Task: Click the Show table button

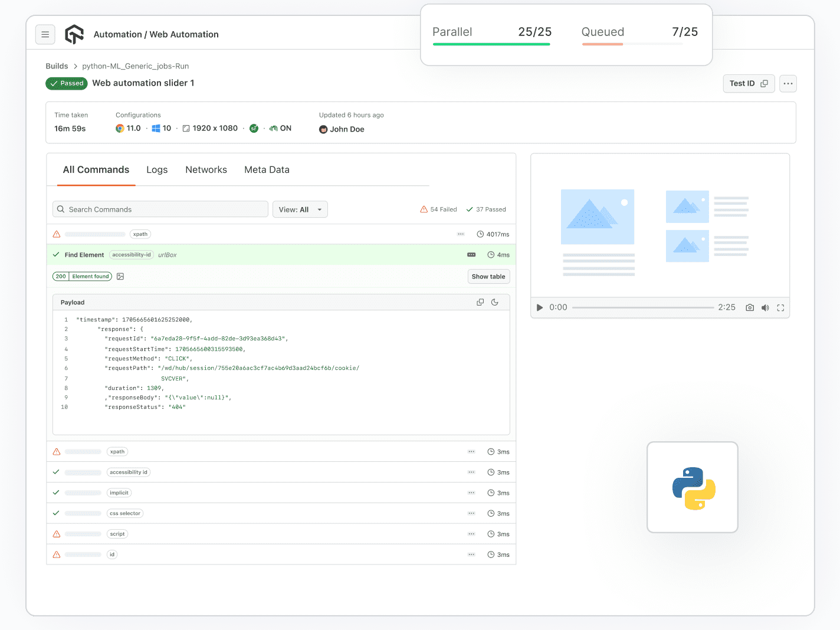Action: pos(488,276)
